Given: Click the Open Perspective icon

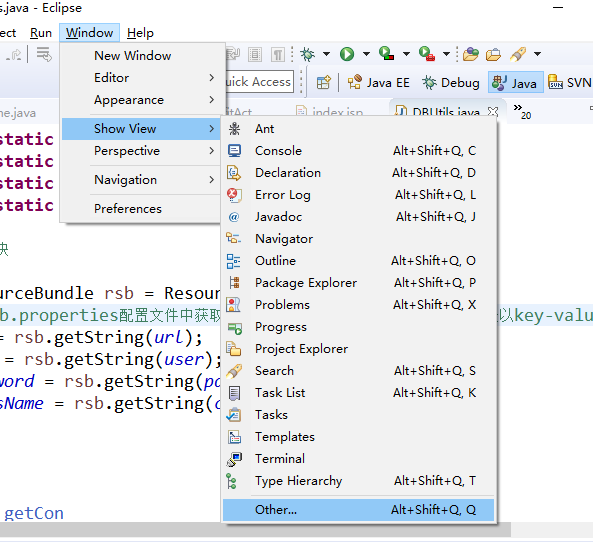Looking at the screenshot, I should click(324, 82).
